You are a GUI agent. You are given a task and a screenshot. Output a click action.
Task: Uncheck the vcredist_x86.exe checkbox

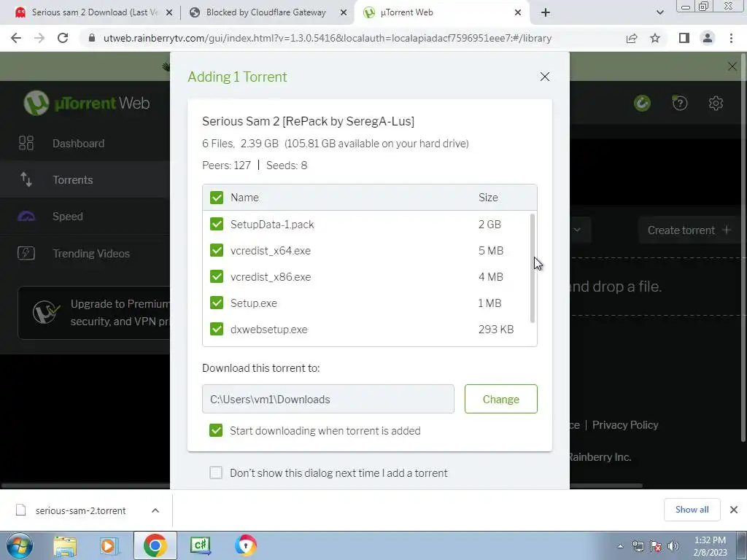(x=216, y=276)
